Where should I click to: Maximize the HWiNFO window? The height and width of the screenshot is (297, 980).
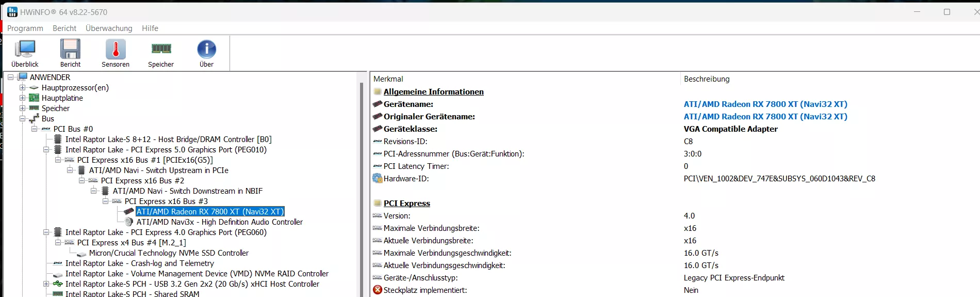pyautogui.click(x=947, y=11)
